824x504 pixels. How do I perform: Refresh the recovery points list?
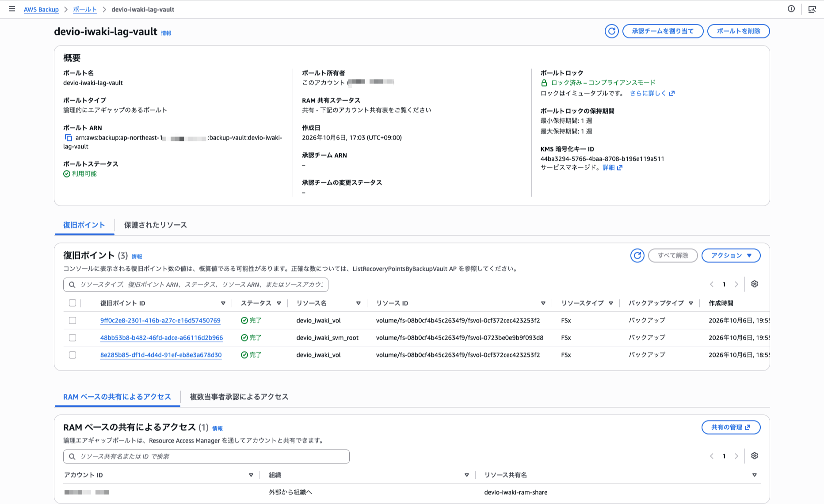637,255
